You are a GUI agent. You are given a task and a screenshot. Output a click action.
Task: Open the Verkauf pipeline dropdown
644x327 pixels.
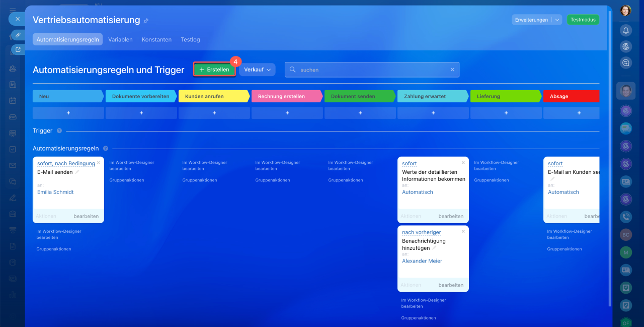click(257, 70)
